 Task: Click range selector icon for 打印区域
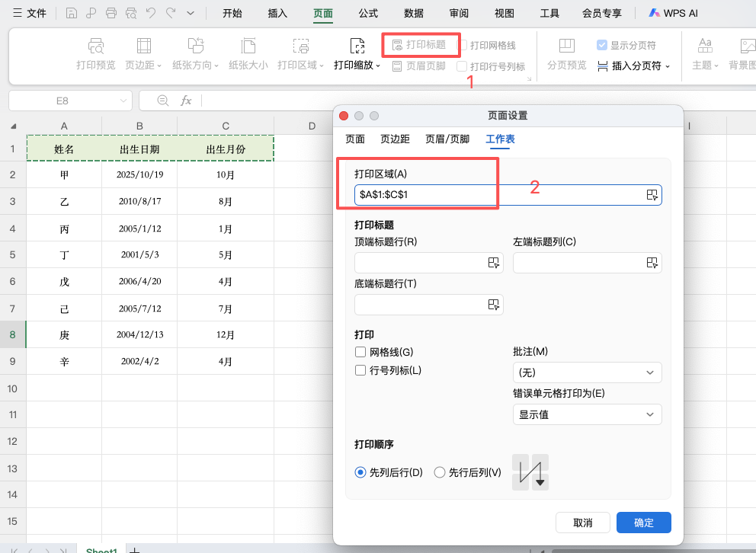pos(652,194)
